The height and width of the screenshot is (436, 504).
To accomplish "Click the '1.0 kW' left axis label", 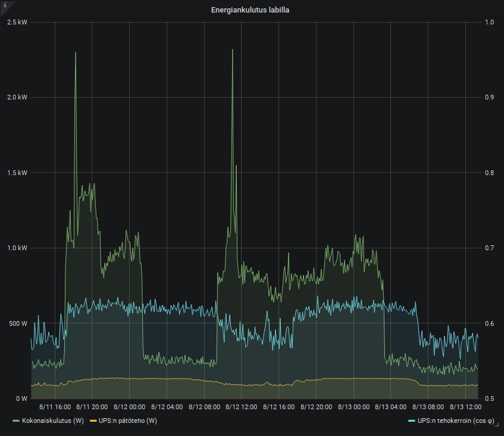I will tap(17, 248).
